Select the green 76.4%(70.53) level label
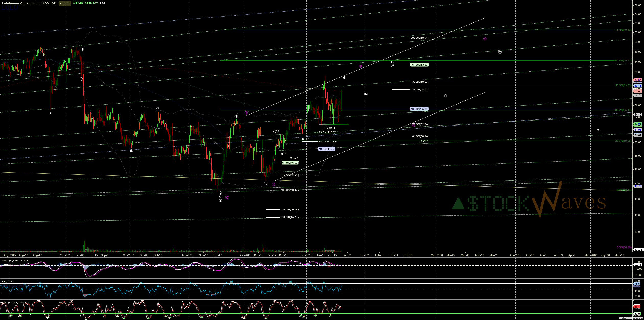Viewport: 644px width, 320px height. [x=623, y=30]
